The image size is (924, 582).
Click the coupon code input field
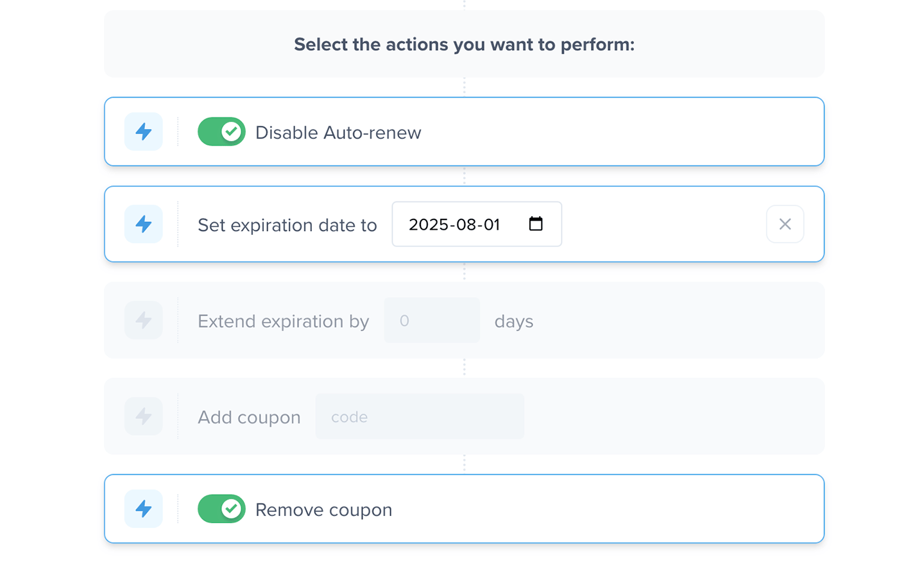coord(420,416)
